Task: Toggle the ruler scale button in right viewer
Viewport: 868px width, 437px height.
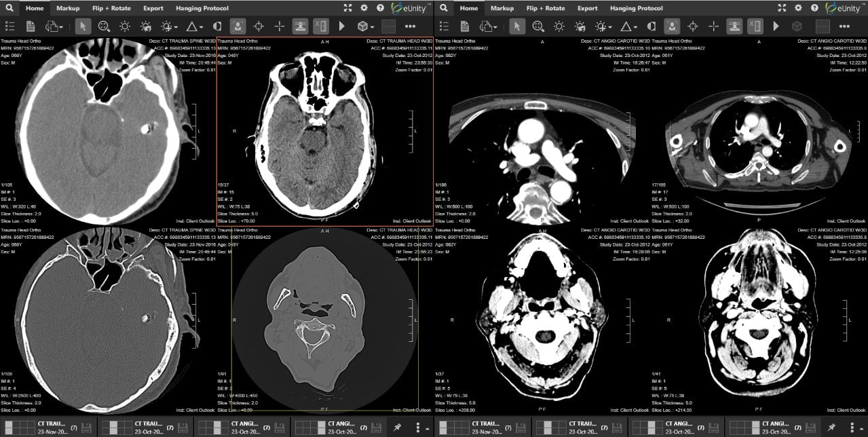Action: (x=755, y=26)
